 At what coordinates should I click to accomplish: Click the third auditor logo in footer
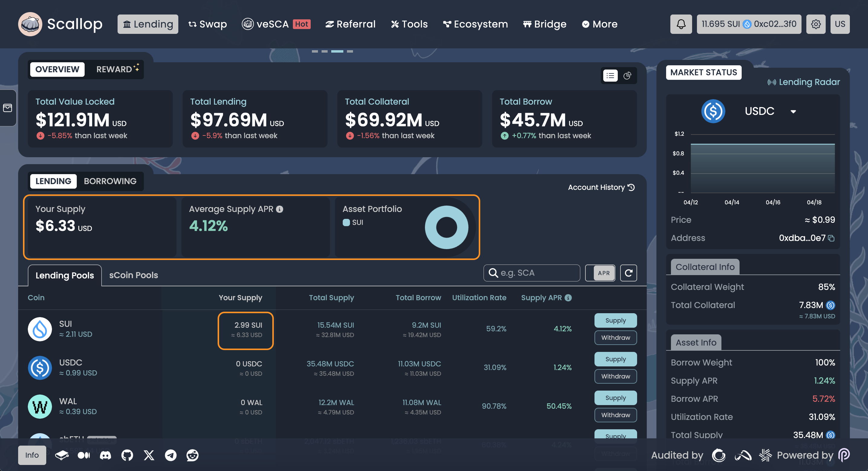[765, 455]
